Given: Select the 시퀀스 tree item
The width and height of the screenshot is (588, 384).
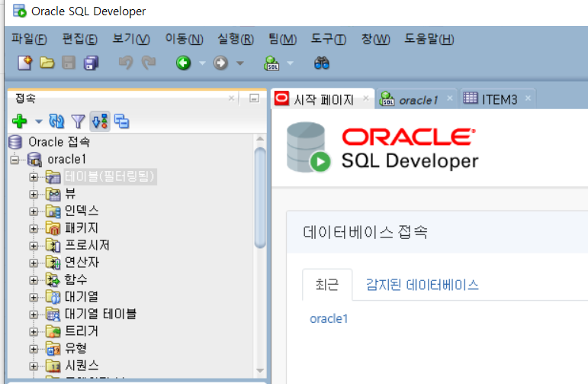Looking at the screenshot, I should point(82,366).
